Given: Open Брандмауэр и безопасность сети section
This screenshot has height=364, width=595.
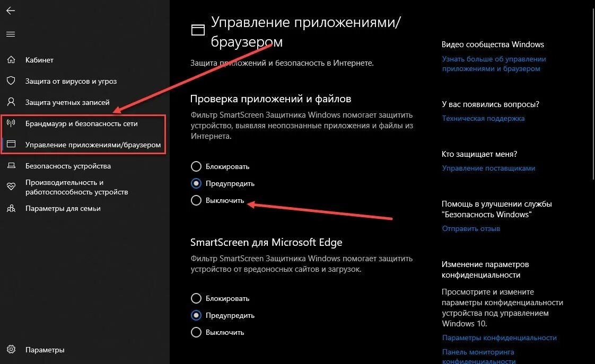Looking at the screenshot, I should click(81, 123).
